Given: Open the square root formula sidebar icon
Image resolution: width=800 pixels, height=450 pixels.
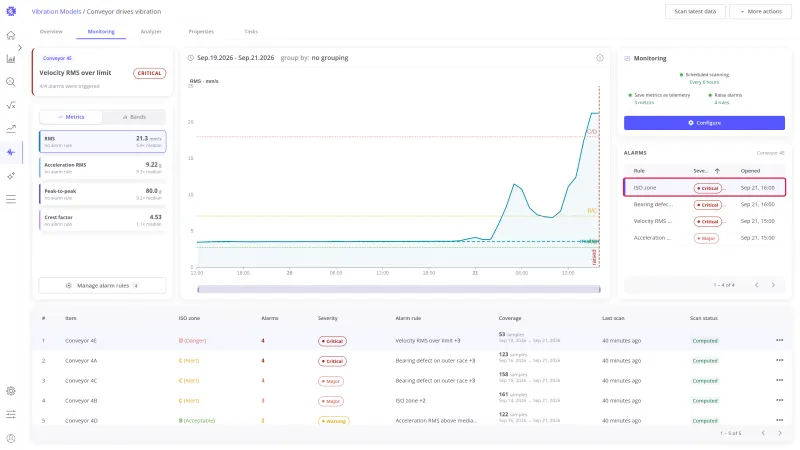Looking at the screenshot, I should pyautogui.click(x=11, y=105).
